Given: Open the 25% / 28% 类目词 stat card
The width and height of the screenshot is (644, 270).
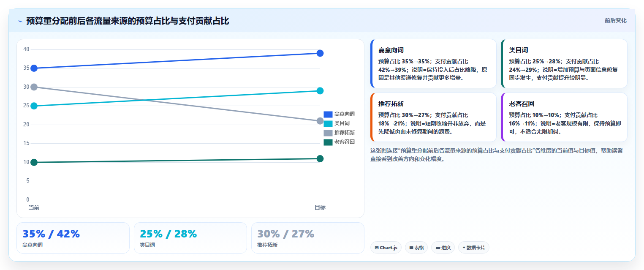Looking at the screenshot, I should coord(190,238).
